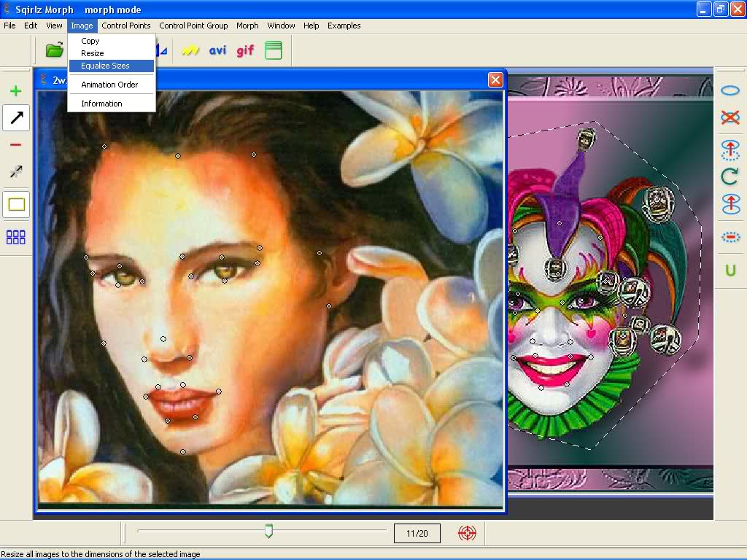Choose Equalize Sizes menu entry
Image resolution: width=747 pixels, height=560 pixels.
(112, 66)
